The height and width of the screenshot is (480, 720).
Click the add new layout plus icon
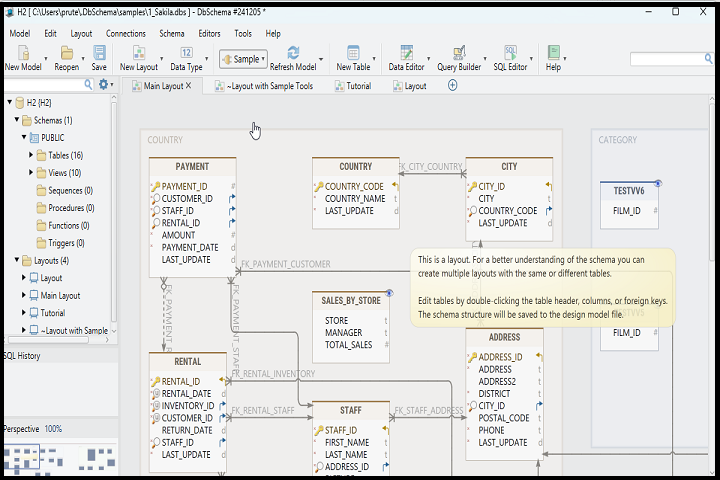(452, 86)
